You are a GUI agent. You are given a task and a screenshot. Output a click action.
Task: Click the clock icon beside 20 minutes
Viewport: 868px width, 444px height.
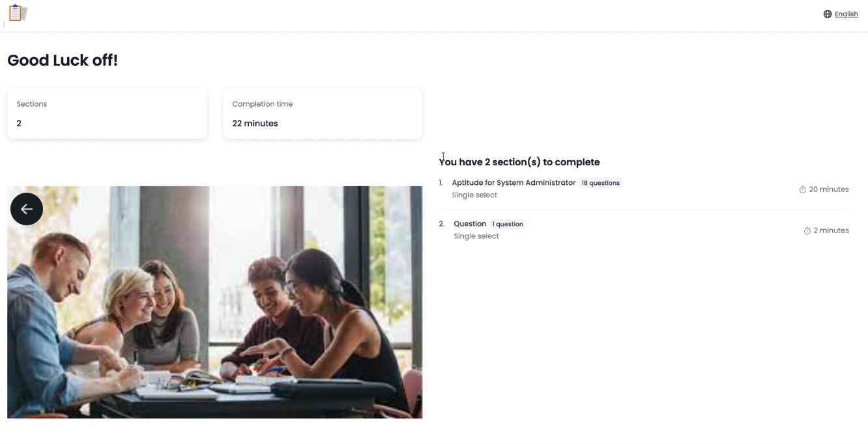[803, 189]
